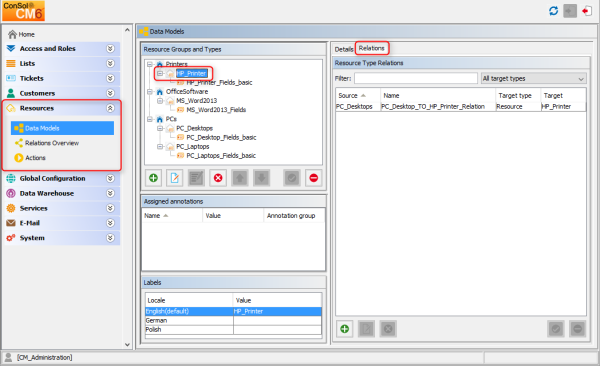Click the Annotation group column header
This screenshot has width=600, height=366.
pyautogui.click(x=294, y=216)
